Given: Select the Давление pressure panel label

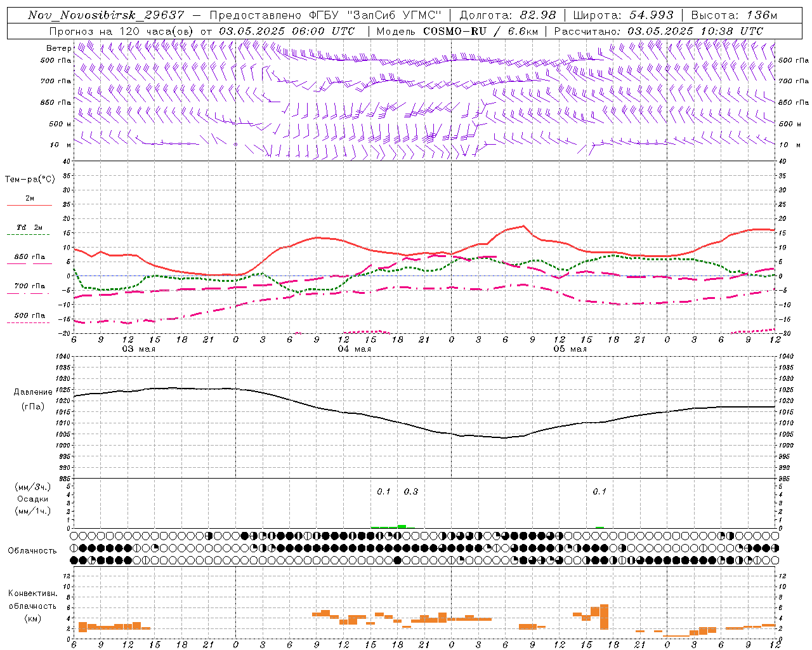Looking at the screenshot, I should (33, 392).
